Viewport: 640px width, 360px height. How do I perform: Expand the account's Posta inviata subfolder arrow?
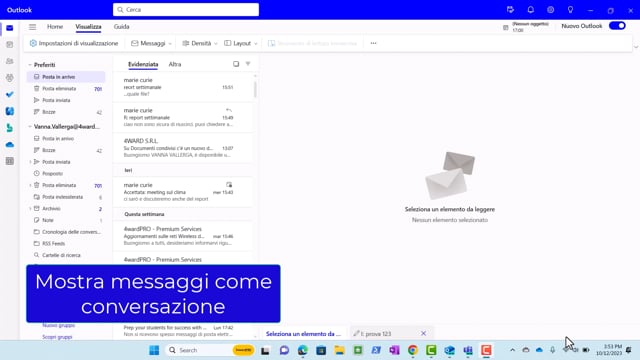pyautogui.click(x=30, y=162)
